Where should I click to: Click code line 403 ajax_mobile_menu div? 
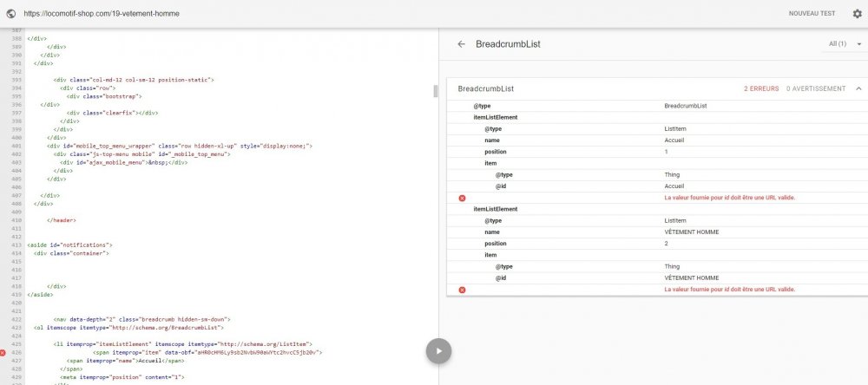(124, 163)
